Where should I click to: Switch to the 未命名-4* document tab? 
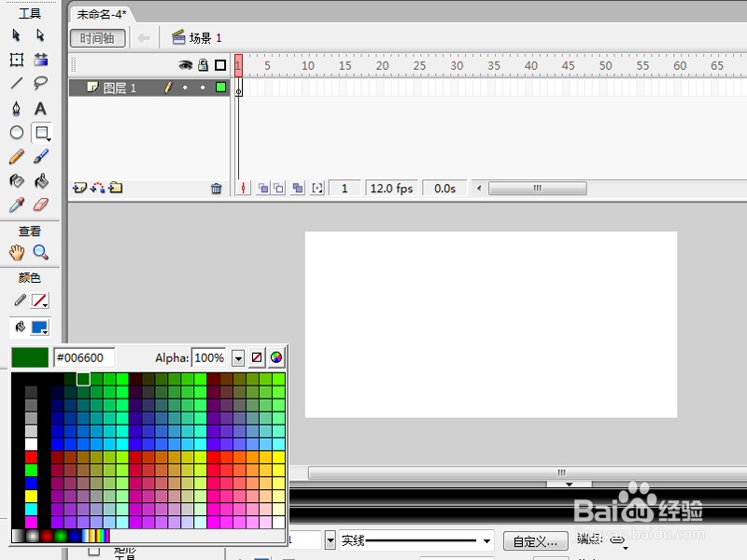point(102,14)
